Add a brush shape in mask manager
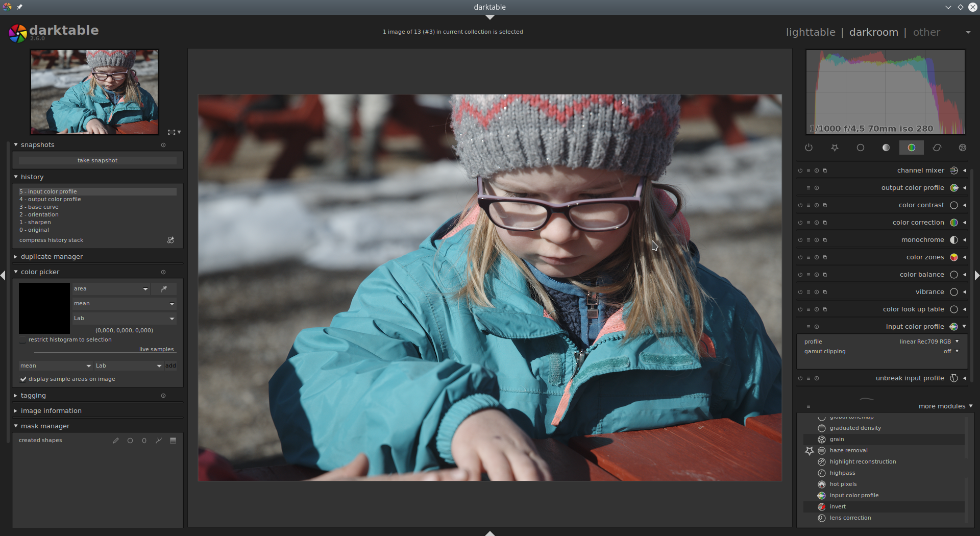980x536 pixels. [116, 441]
